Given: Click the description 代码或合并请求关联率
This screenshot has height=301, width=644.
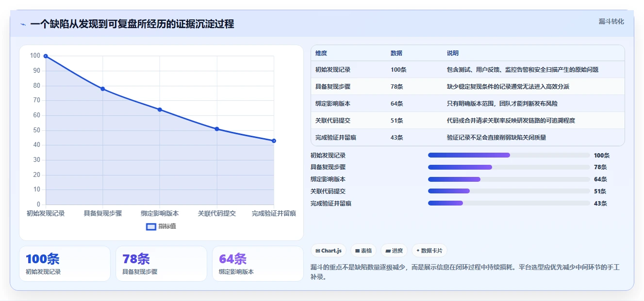Looking at the screenshot, I should pyautogui.click(x=511, y=121).
